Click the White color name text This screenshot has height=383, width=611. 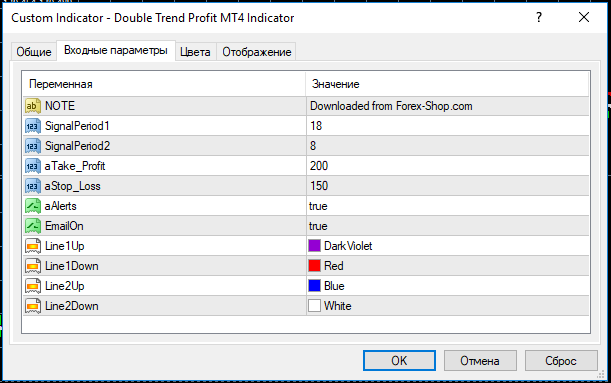click(x=337, y=306)
